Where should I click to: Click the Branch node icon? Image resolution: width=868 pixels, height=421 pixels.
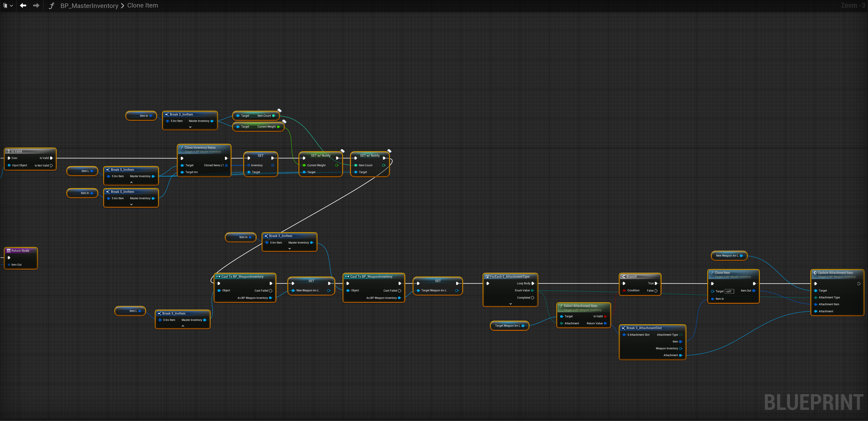624,276
